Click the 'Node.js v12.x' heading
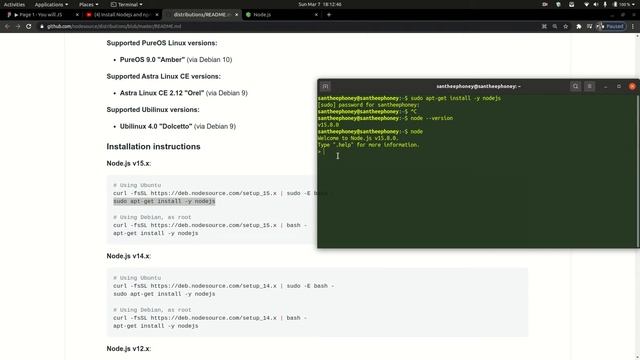Image resolution: width=640 pixels, height=360 pixels. point(129,349)
